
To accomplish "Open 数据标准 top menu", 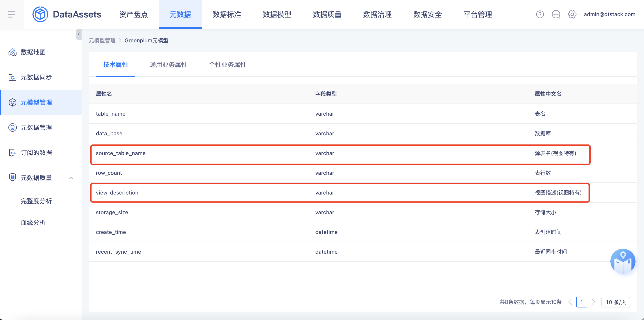I will point(227,14).
